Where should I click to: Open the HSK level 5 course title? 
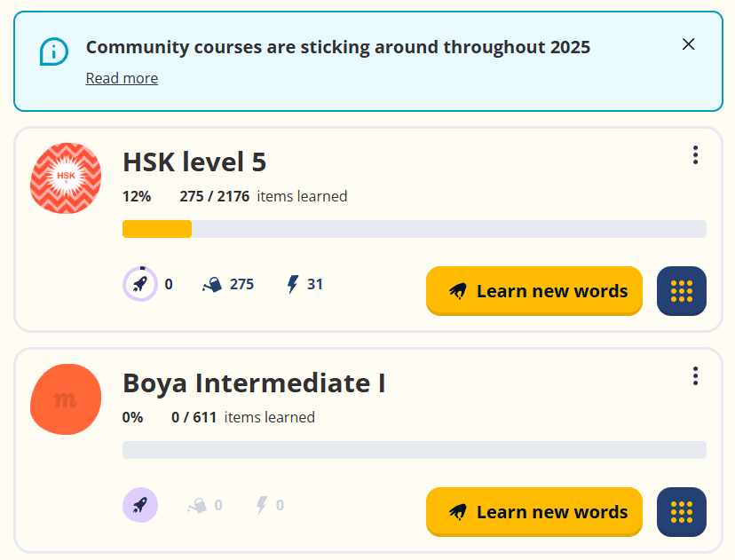tap(194, 162)
